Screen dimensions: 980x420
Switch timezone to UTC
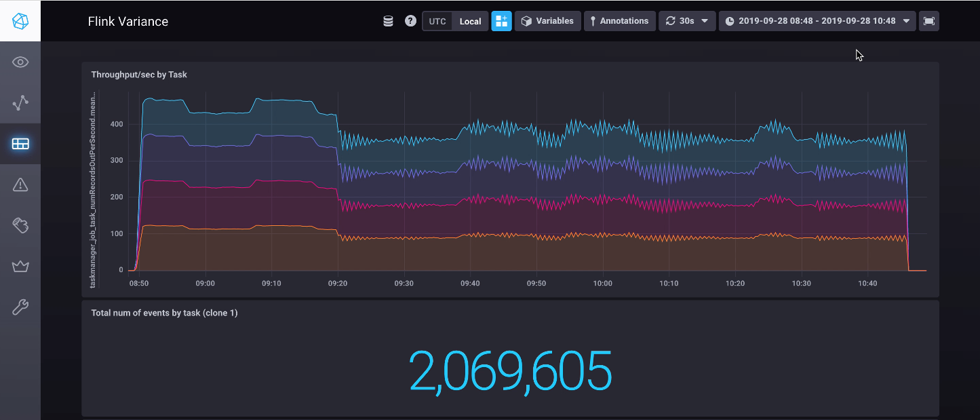[437, 21]
